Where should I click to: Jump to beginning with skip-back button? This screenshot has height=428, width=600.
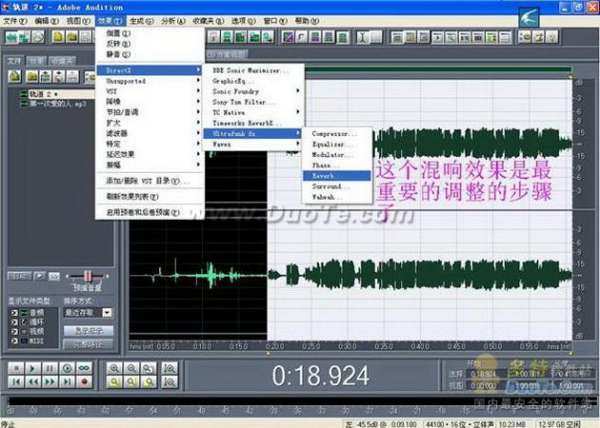16,382
